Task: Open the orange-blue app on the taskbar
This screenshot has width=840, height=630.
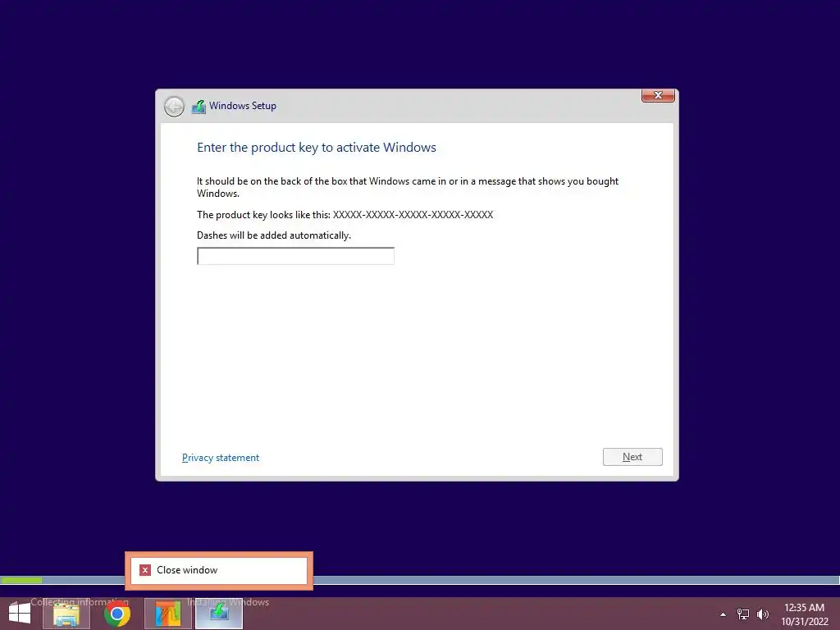Action: coord(168,614)
